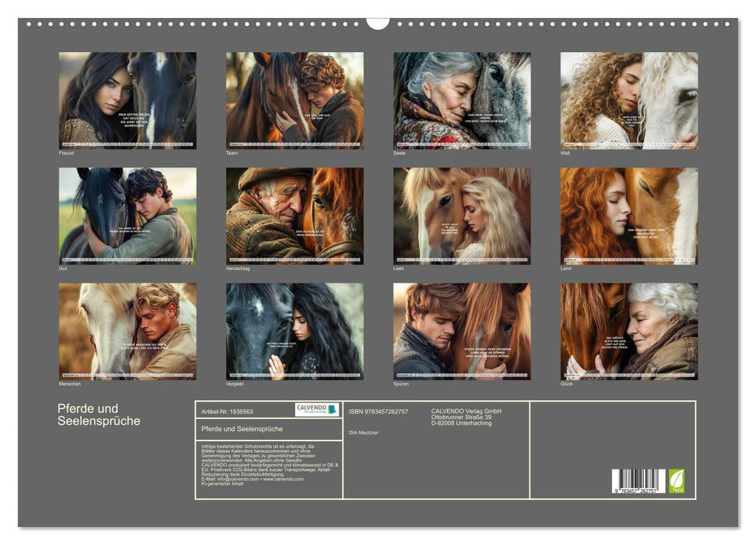This screenshot has height=545, width=756.
Task: Open the Herzschlag thumbnail with old man
Action: pos(294,216)
